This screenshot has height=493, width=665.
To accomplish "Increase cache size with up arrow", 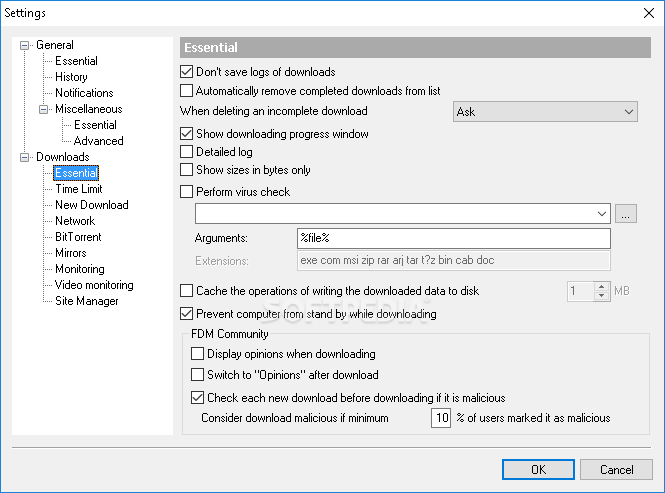I will (x=601, y=287).
